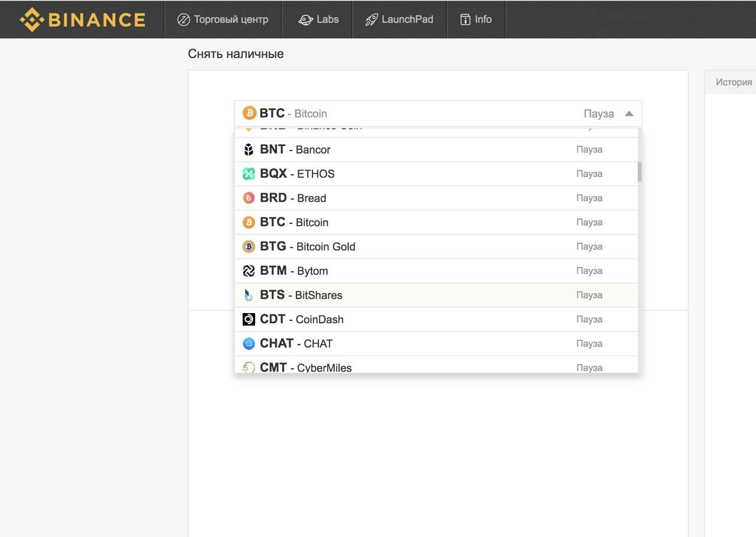Click the Info panel icon
756x537 pixels.
click(x=465, y=19)
